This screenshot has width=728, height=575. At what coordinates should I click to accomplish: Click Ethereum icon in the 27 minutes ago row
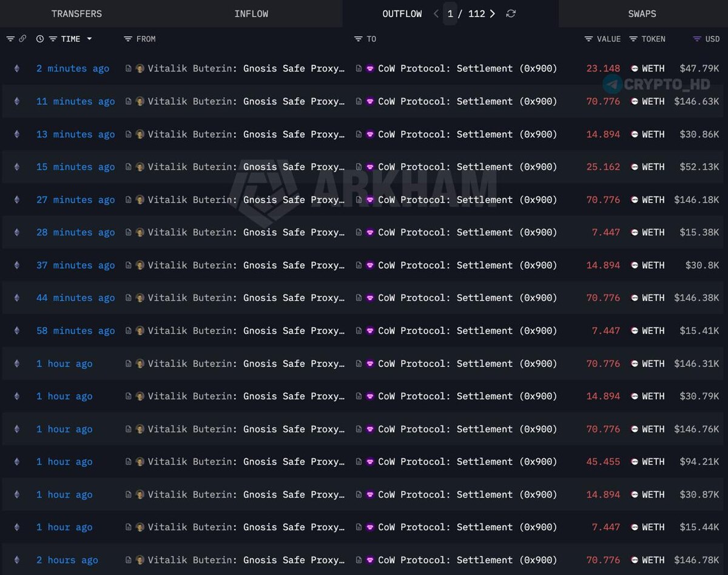[x=17, y=200]
